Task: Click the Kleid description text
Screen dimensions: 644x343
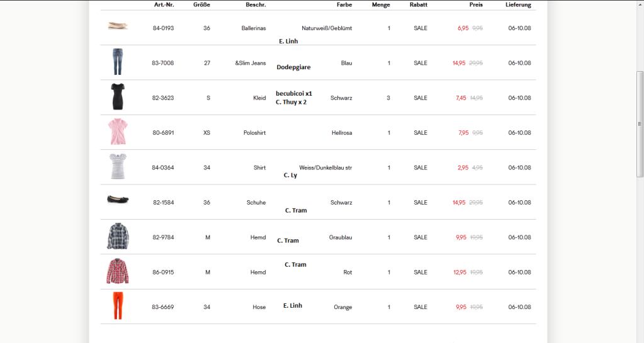Action: coord(259,98)
